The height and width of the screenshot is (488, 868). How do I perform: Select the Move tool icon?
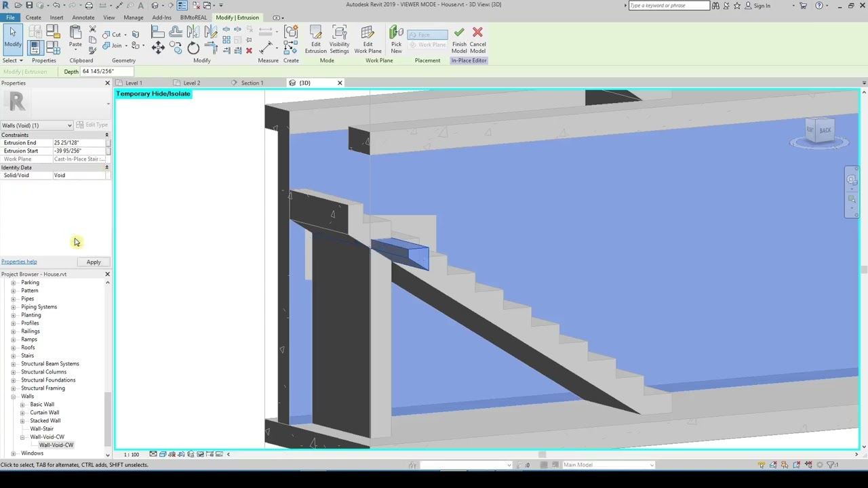[x=158, y=47]
